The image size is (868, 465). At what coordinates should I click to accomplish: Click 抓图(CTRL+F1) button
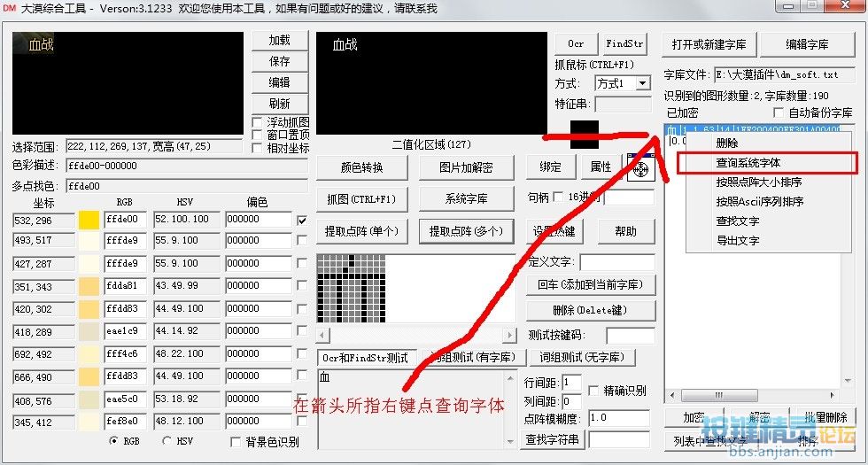[x=362, y=199]
